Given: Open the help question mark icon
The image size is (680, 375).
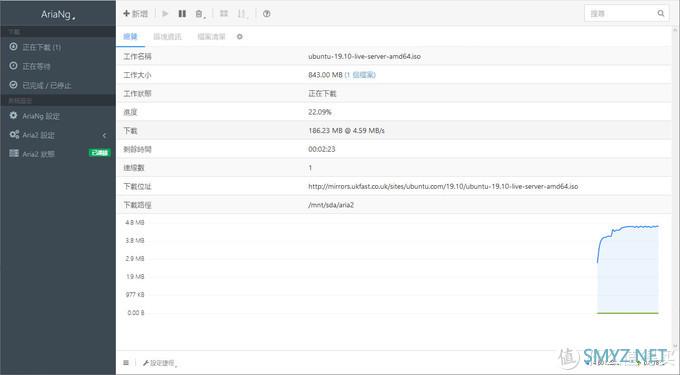Looking at the screenshot, I should (267, 14).
